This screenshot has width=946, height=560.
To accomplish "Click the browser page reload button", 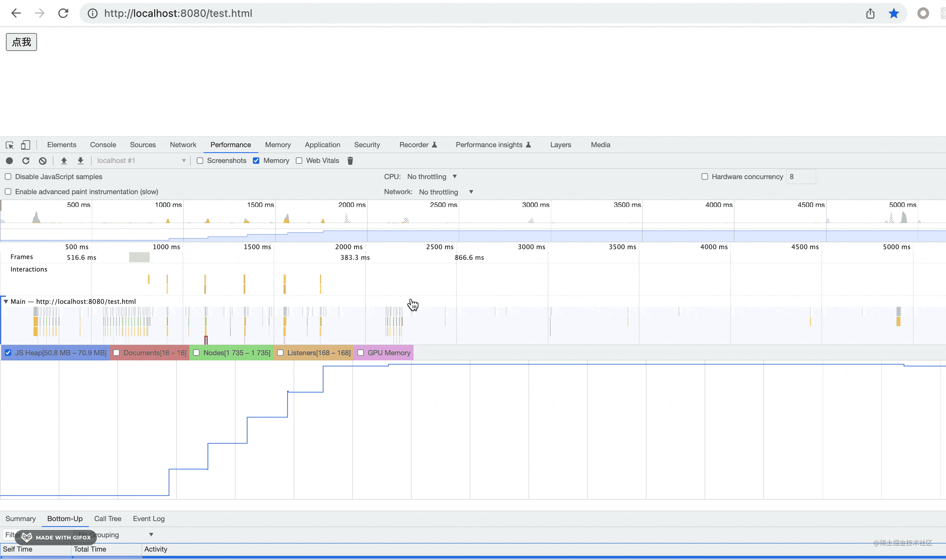I will [x=63, y=14].
